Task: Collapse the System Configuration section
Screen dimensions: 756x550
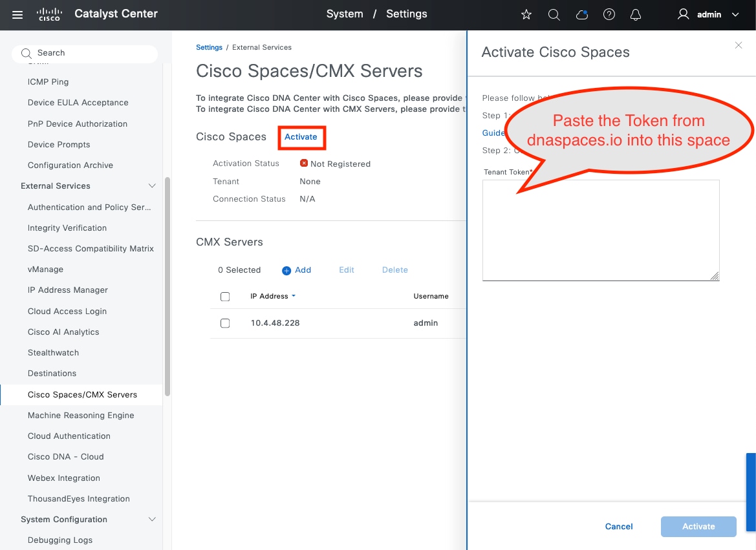Action: pyautogui.click(x=152, y=519)
